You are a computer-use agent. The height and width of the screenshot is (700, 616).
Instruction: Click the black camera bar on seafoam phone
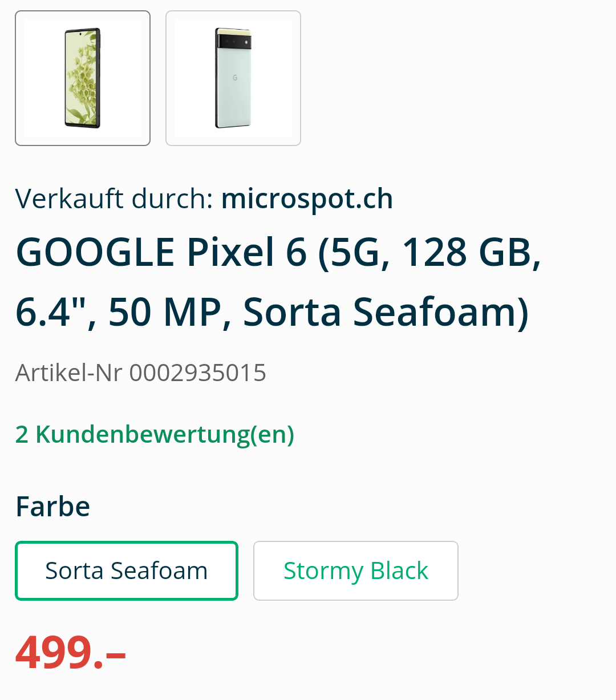point(234,42)
